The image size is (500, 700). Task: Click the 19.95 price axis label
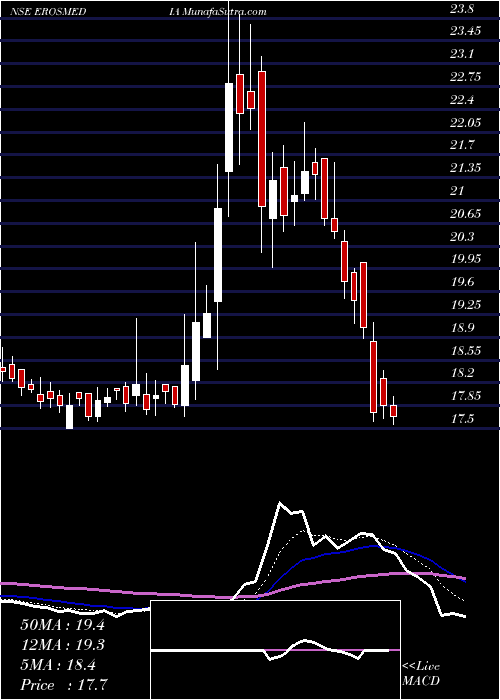click(x=465, y=259)
